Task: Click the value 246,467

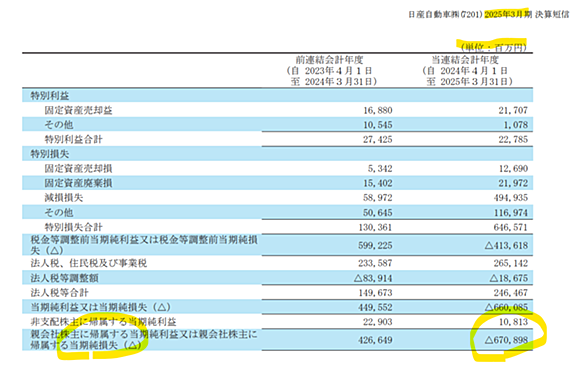Action: 511,293
